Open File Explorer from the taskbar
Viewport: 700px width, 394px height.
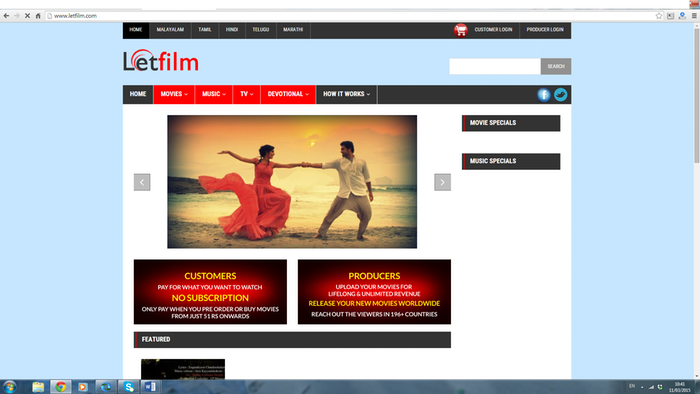click(x=38, y=387)
